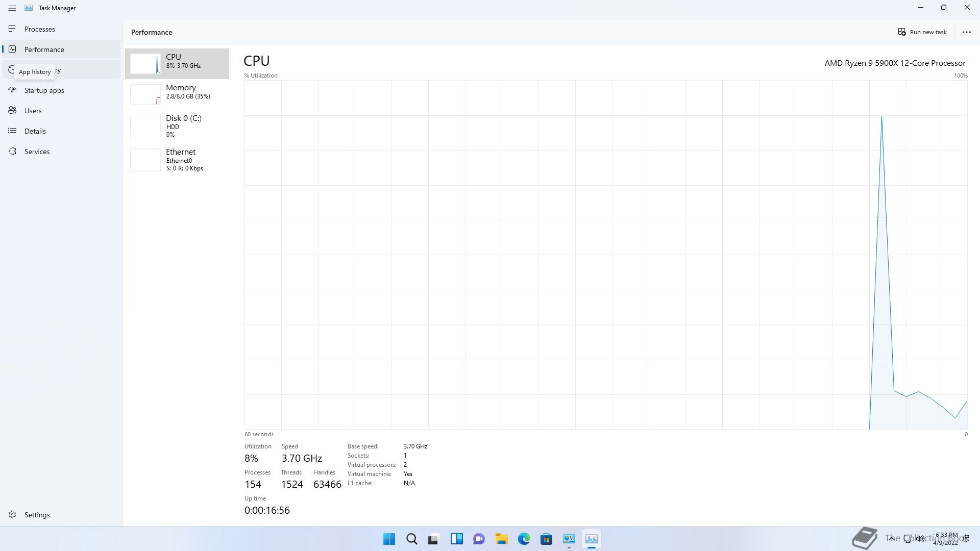The height and width of the screenshot is (551, 980).
Task: Click the processor name AMD Ryzen 9 5900X
Action: pos(895,63)
